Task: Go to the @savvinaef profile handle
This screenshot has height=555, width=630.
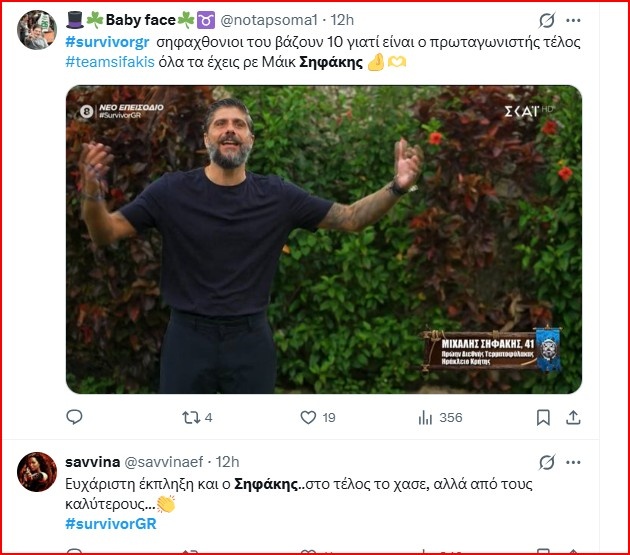Action: click(x=167, y=462)
